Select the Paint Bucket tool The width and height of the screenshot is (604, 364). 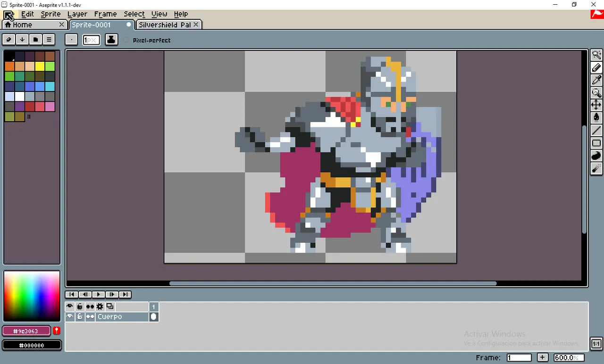point(596,118)
